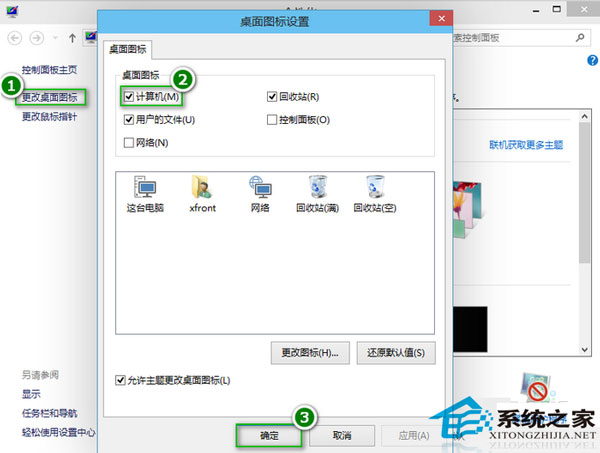Click the back navigation arrow
The width and height of the screenshot is (600, 453).
click(14, 39)
